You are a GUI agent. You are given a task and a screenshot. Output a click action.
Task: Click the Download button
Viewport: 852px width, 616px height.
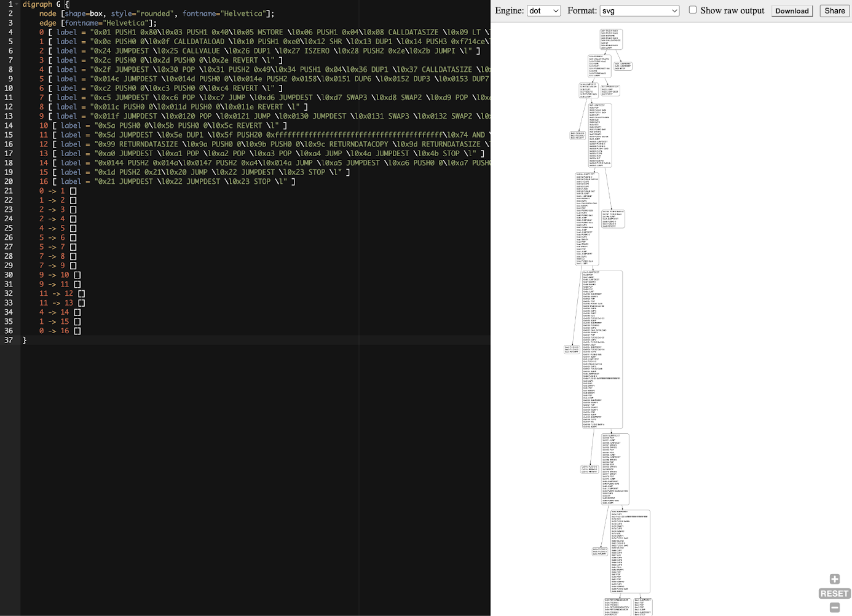point(792,10)
